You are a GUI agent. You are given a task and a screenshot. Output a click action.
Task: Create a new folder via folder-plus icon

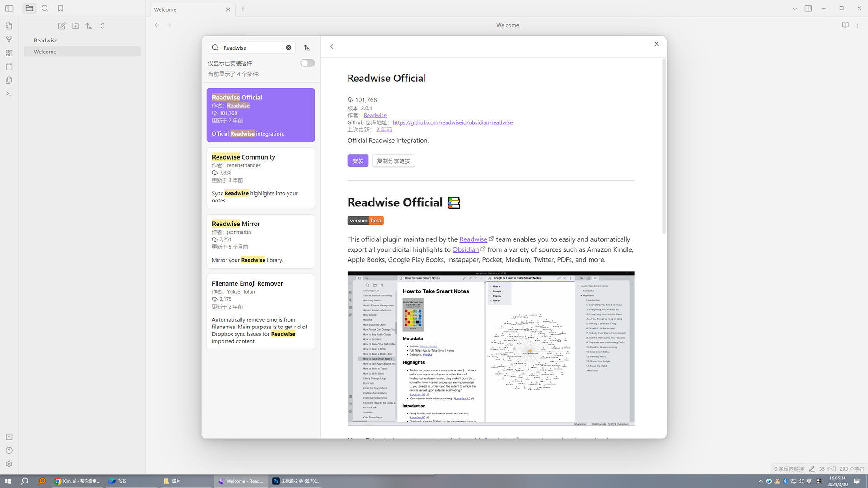coord(75,26)
